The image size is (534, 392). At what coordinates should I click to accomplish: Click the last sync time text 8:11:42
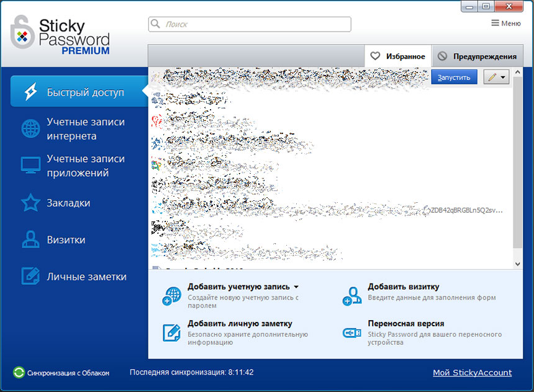241,372
